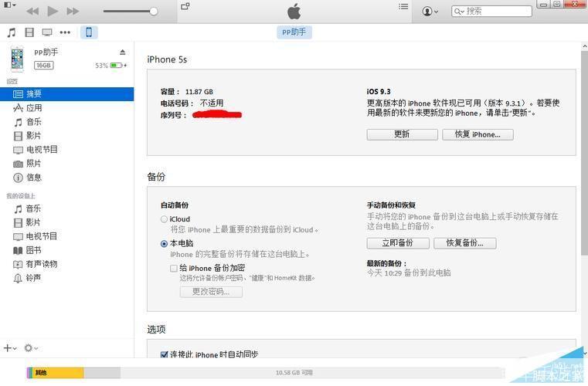Image resolution: width=588 pixels, height=386 pixels.
Task: Click the scroll up arrow
Action: pos(584,46)
